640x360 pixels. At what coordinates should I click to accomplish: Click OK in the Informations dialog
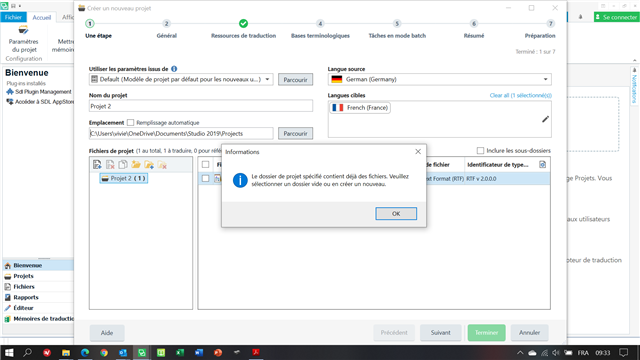(396, 213)
